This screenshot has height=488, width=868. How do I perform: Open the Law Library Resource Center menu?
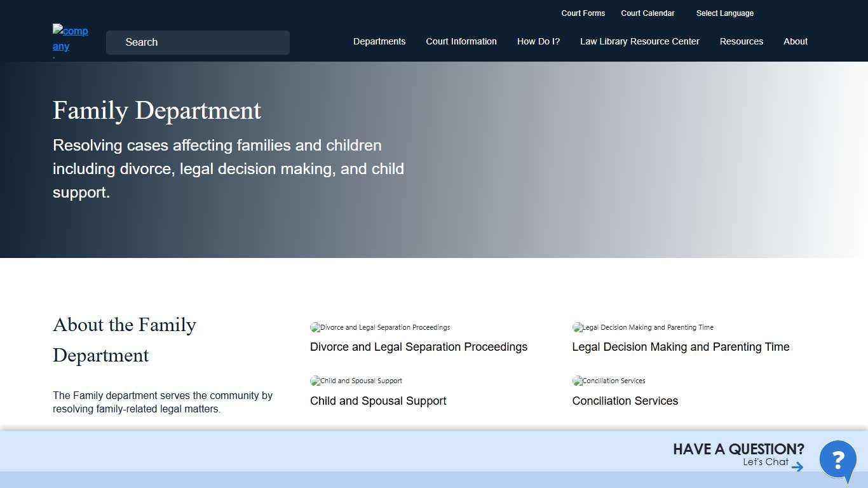click(x=639, y=41)
